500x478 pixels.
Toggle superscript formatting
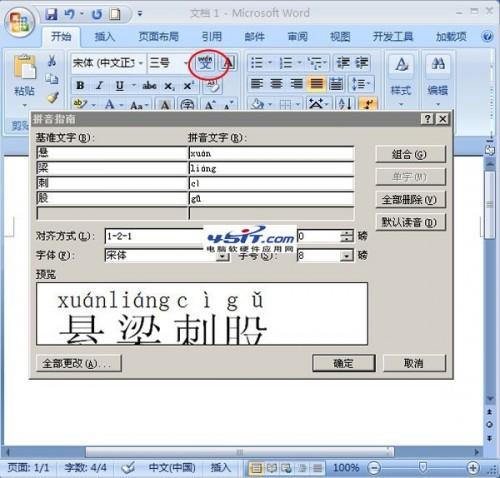[189, 86]
